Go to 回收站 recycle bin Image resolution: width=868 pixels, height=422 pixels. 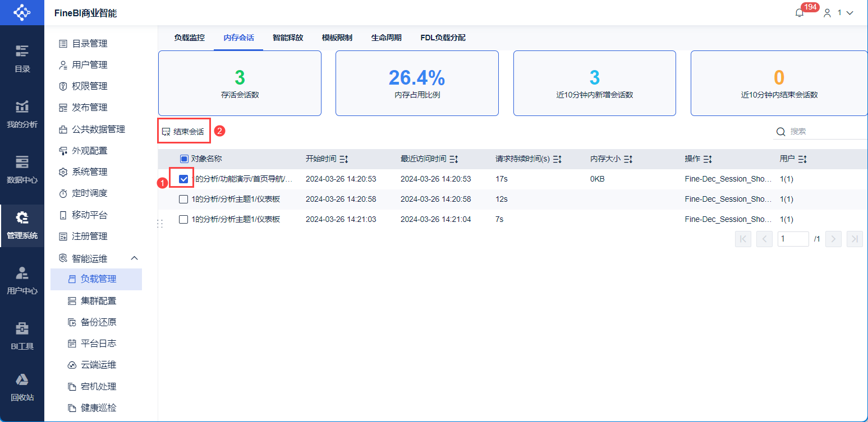pos(22,387)
